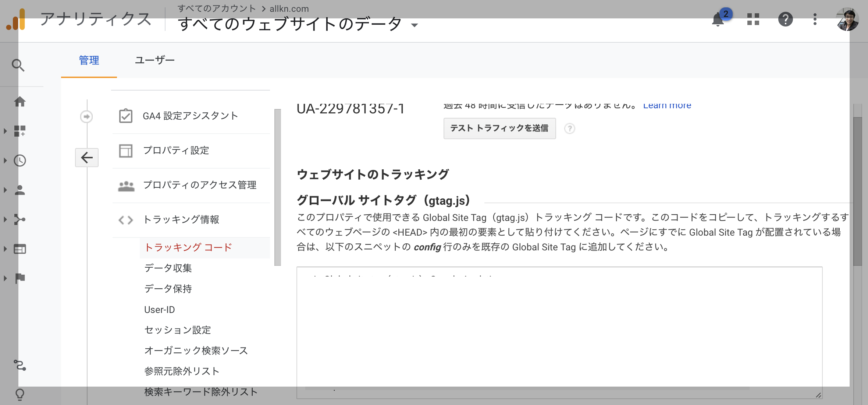868x405 pixels.
Task: Select セッション設定
Action: point(178,330)
